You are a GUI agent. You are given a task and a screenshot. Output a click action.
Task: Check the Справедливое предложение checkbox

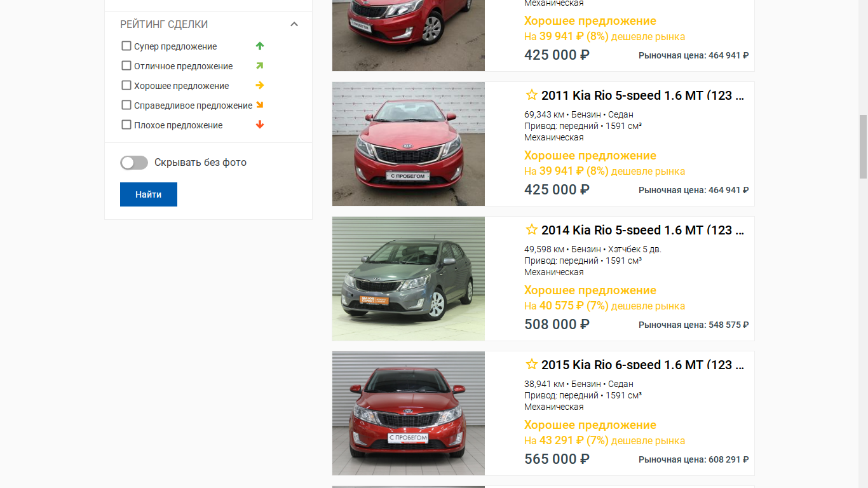coord(126,105)
